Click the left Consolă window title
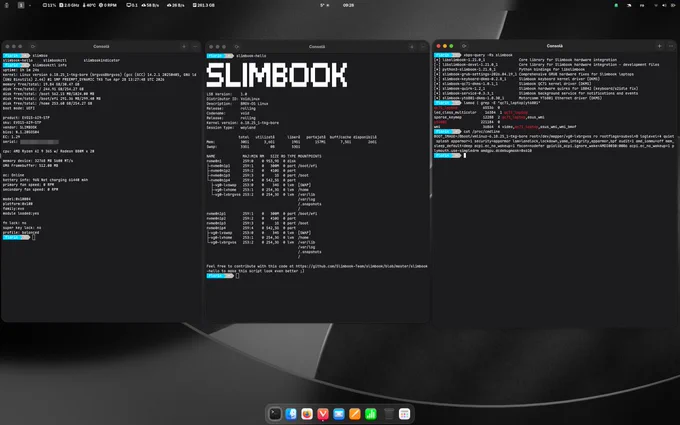This screenshot has height=425, width=680. click(x=101, y=46)
